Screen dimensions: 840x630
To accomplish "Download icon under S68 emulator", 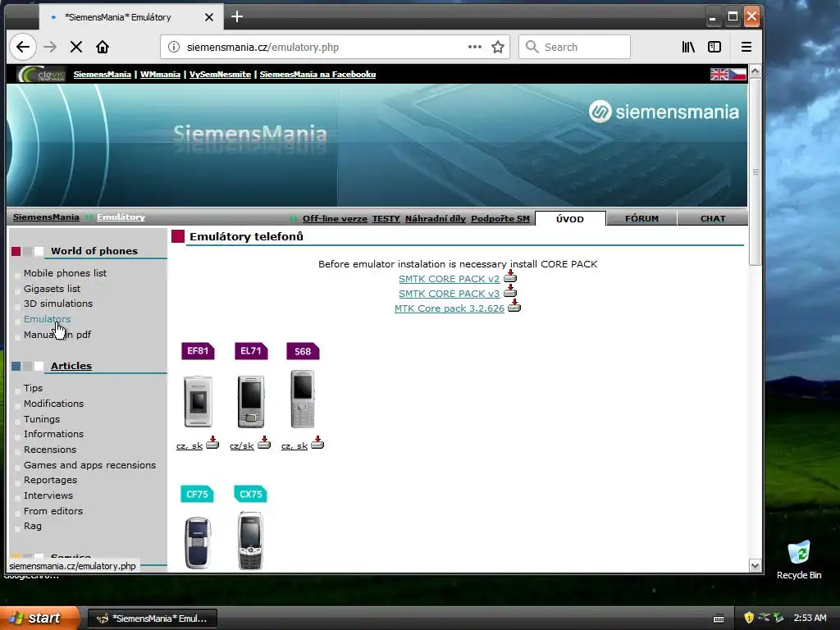I will point(317,442).
